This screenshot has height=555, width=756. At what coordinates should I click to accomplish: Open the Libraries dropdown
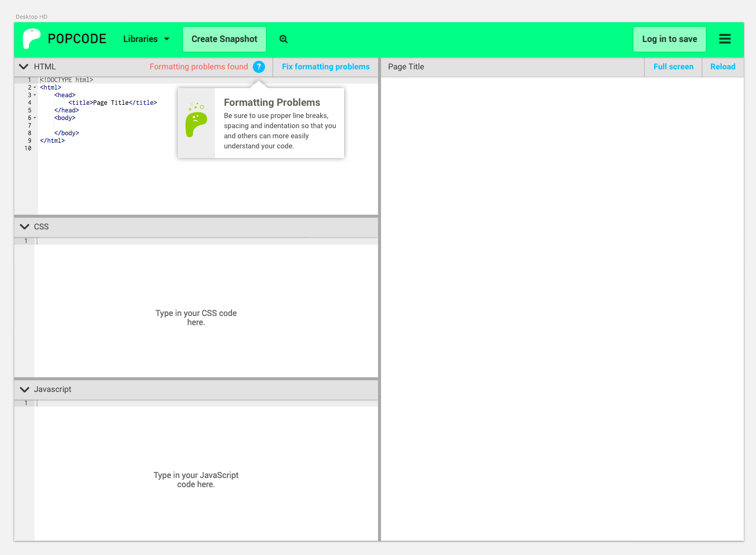(146, 39)
